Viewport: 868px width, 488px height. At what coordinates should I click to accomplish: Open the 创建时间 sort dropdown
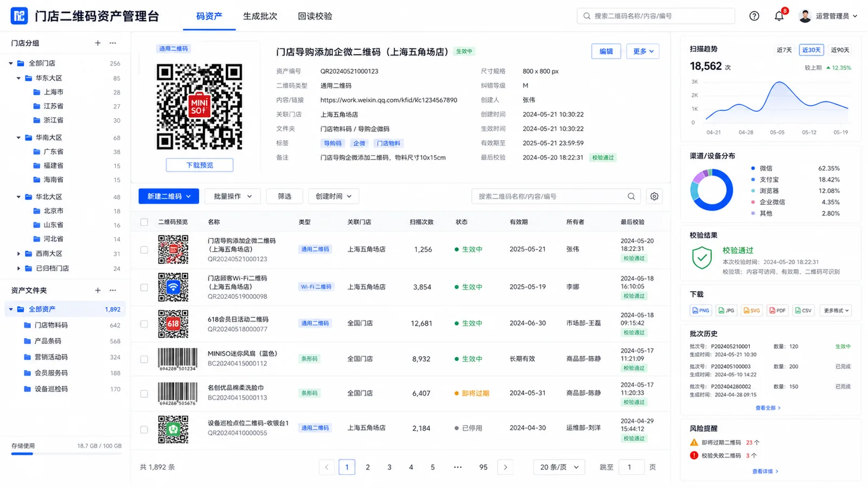point(334,196)
